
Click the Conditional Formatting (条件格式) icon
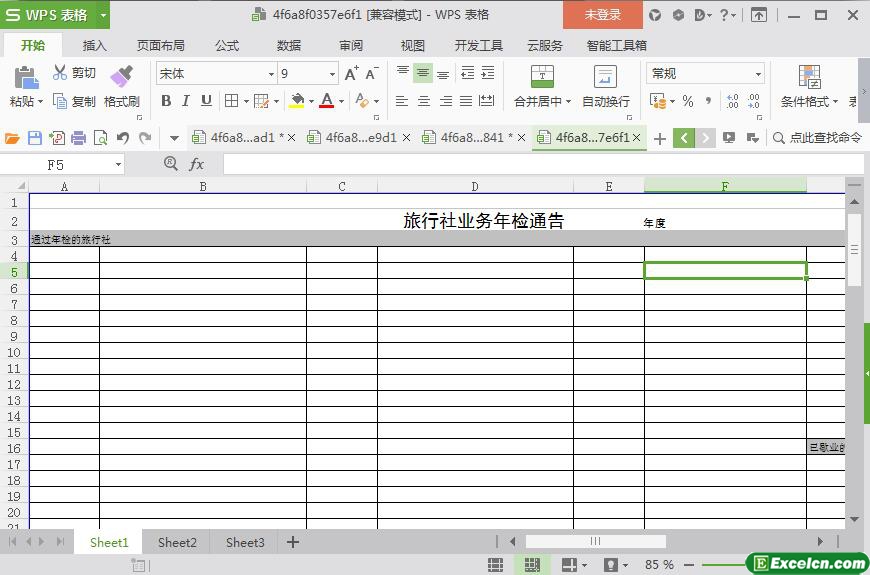click(x=809, y=77)
